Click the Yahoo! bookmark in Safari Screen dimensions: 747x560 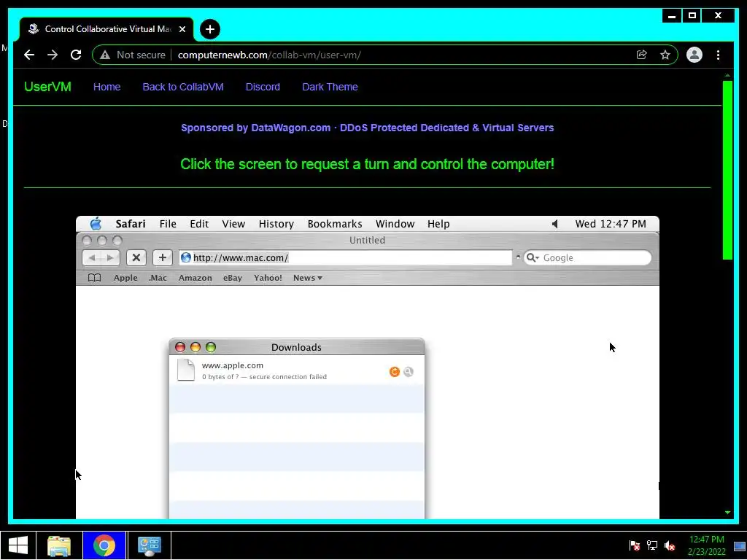(268, 278)
